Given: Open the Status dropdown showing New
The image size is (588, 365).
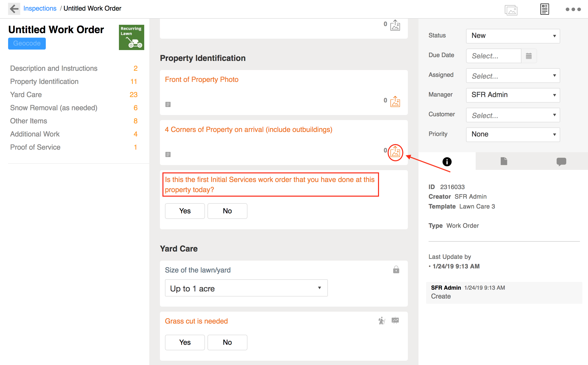Looking at the screenshot, I should [513, 36].
